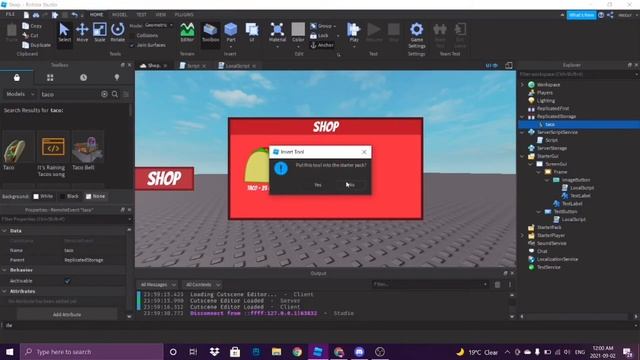Click the Add Attribute button

click(x=67, y=315)
